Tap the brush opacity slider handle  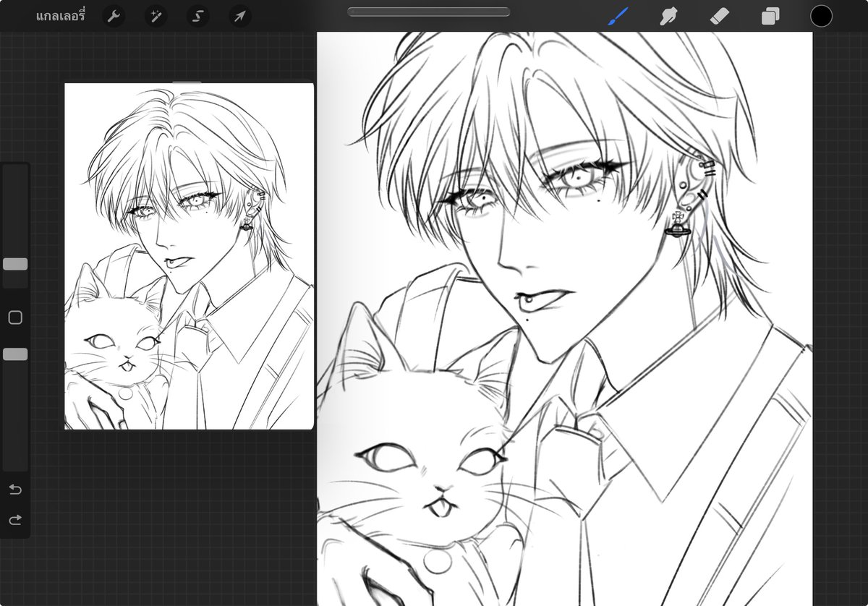[15, 354]
